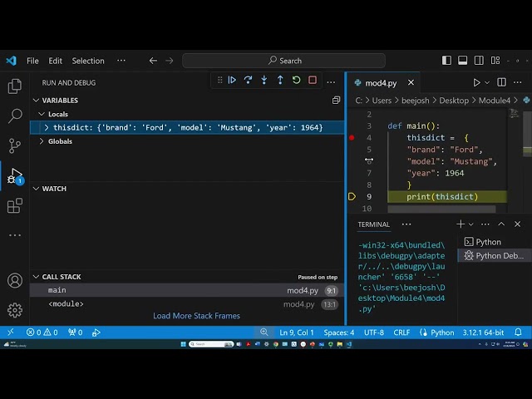
Task: Create a new terminal with plus button
Action: coord(461,224)
